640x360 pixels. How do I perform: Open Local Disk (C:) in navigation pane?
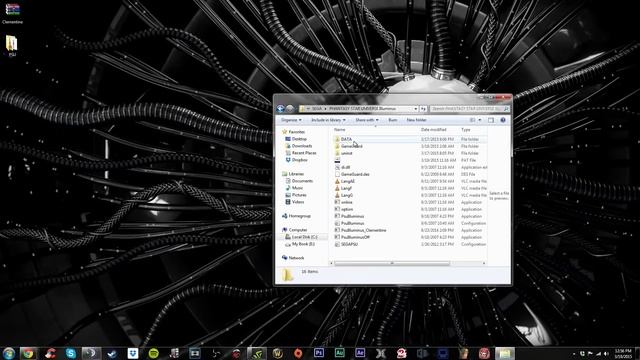(304, 237)
